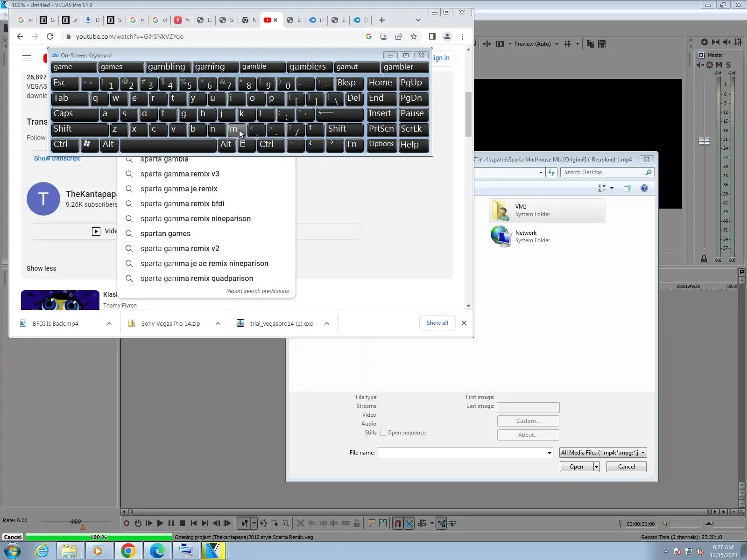Image resolution: width=747 pixels, height=560 pixels.
Task: Click the Search Desktop field
Action: click(603, 172)
